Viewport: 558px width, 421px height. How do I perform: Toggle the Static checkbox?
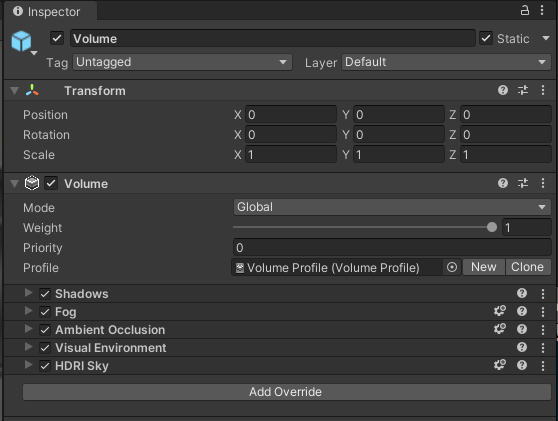(486, 38)
